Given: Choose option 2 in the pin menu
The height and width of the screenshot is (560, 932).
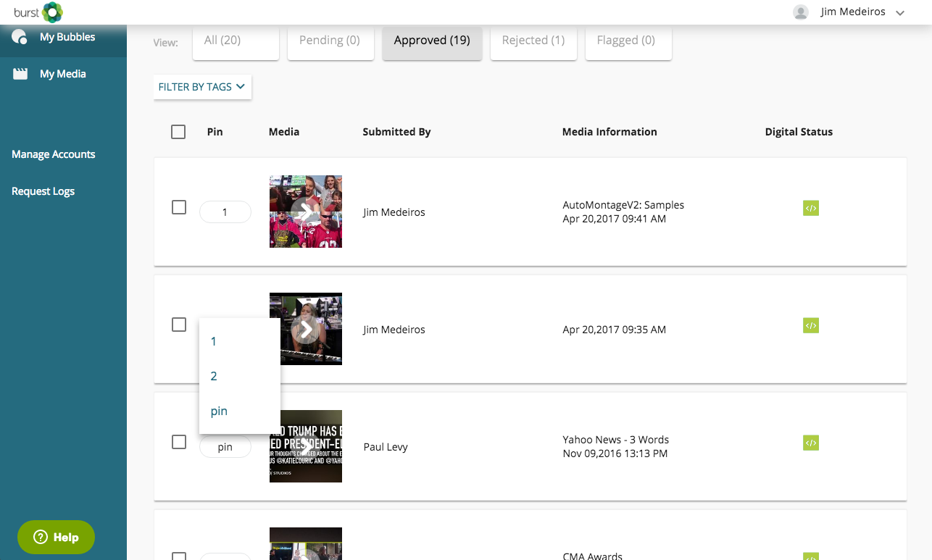Looking at the screenshot, I should pos(215,376).
